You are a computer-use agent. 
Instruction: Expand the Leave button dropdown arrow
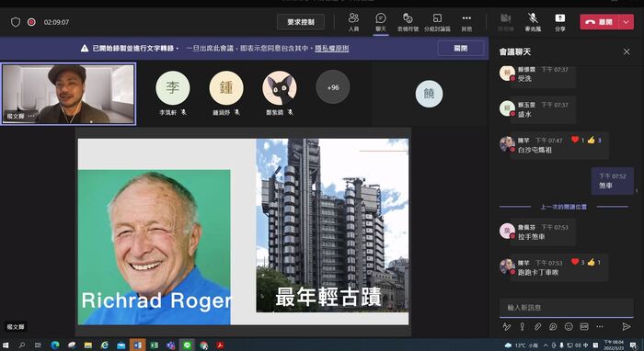(x=626, y=22)
